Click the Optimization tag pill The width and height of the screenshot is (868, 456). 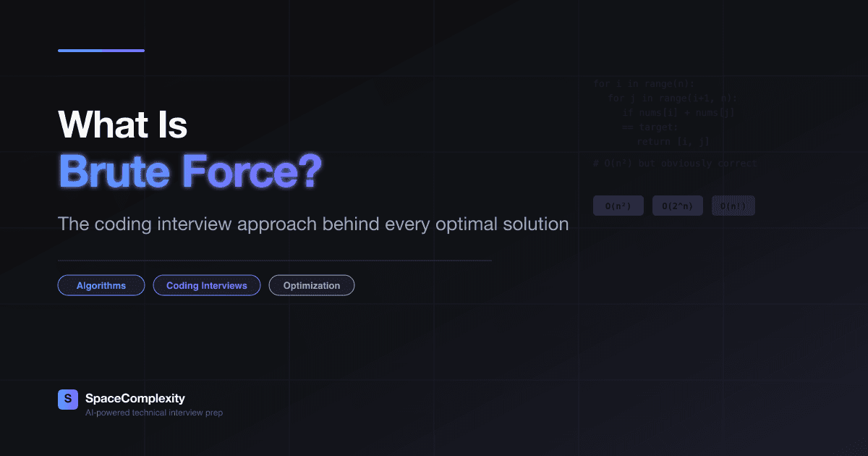coord(312,286)
